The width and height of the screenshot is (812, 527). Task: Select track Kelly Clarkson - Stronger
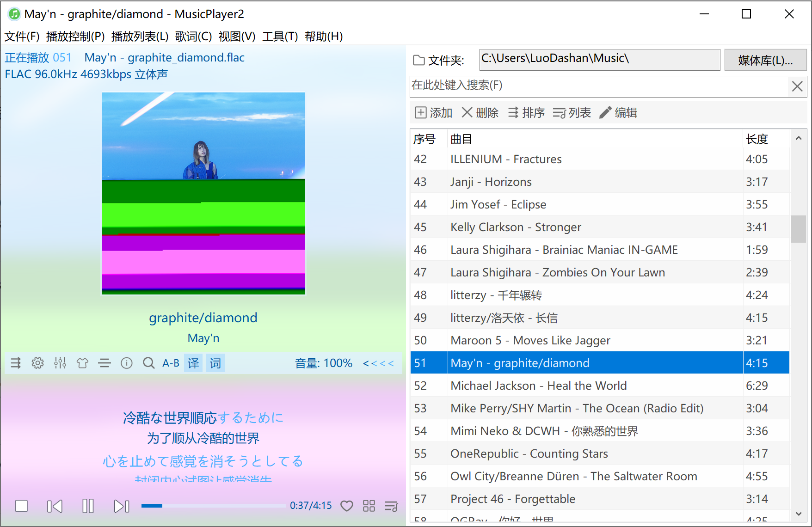(600, 227)
